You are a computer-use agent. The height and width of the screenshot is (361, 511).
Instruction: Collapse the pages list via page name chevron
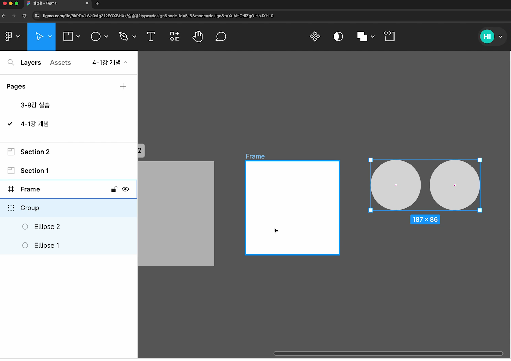[126, 62]
